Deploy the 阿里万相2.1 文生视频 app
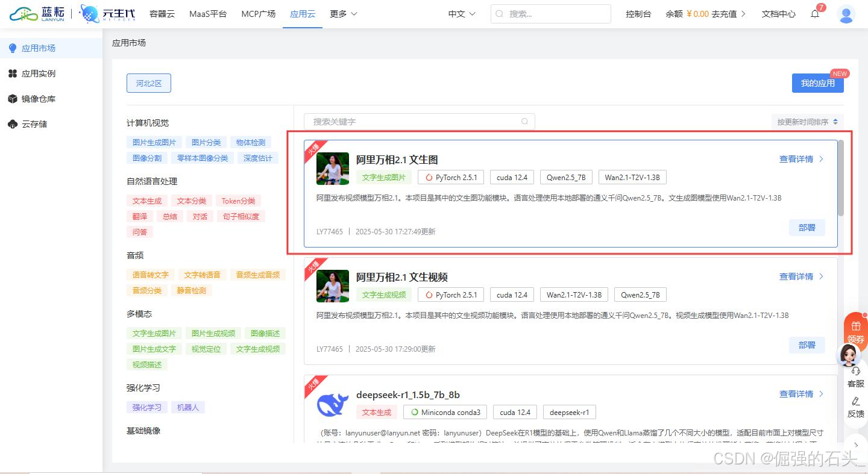868x474 pixels. [x=807, y=345]
